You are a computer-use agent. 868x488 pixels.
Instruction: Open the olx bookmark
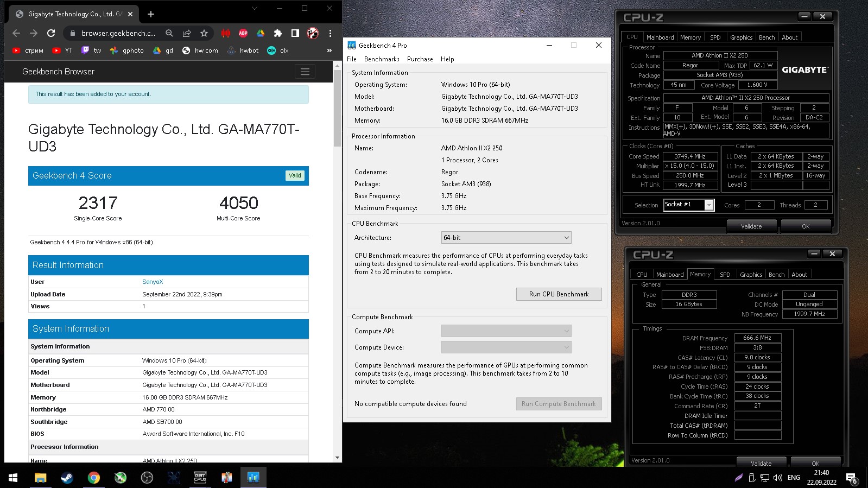(x=278, y=50)
